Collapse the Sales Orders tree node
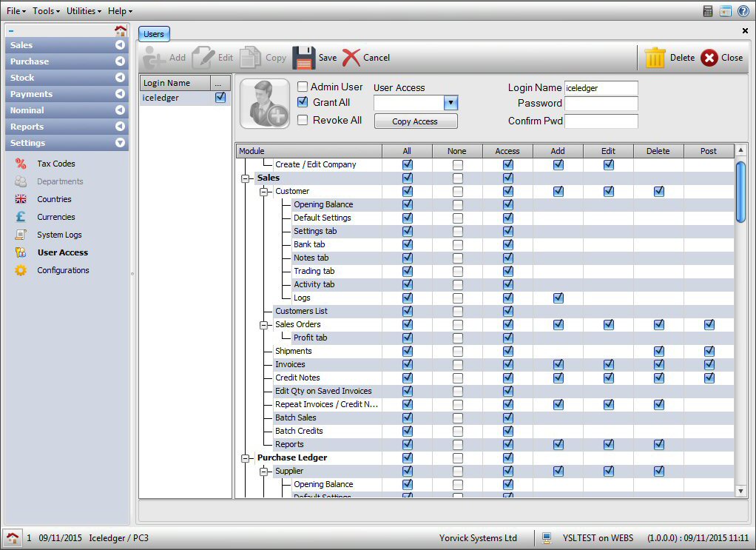This screenshot has width=756, height=550. pyautogui.click(x=264, y=325)
